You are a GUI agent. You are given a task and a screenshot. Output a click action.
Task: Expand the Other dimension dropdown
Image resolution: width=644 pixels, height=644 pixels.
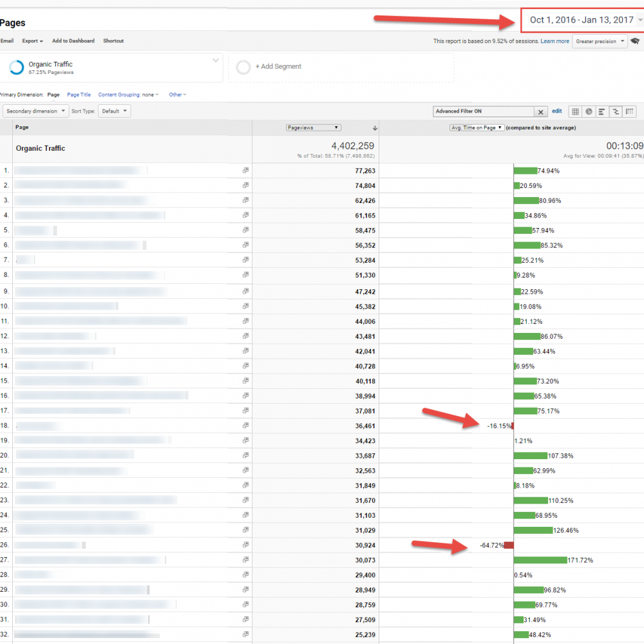tap(178, 95)
